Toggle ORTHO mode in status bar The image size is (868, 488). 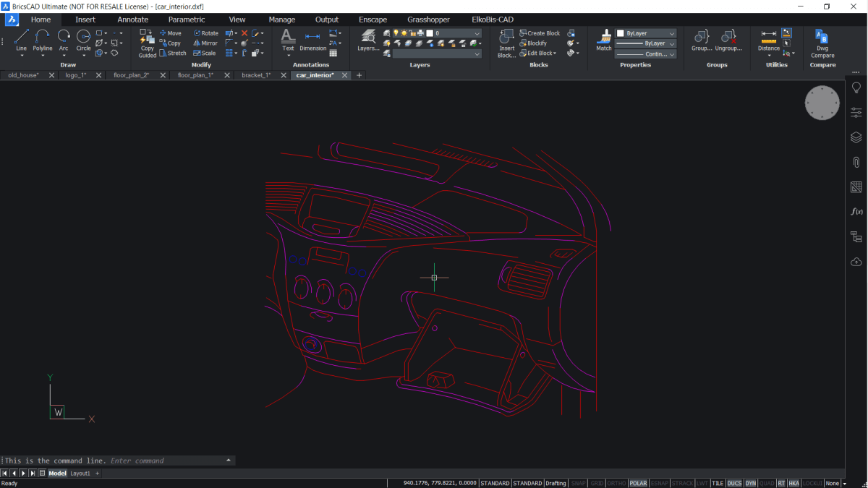(x=616, y=483)
